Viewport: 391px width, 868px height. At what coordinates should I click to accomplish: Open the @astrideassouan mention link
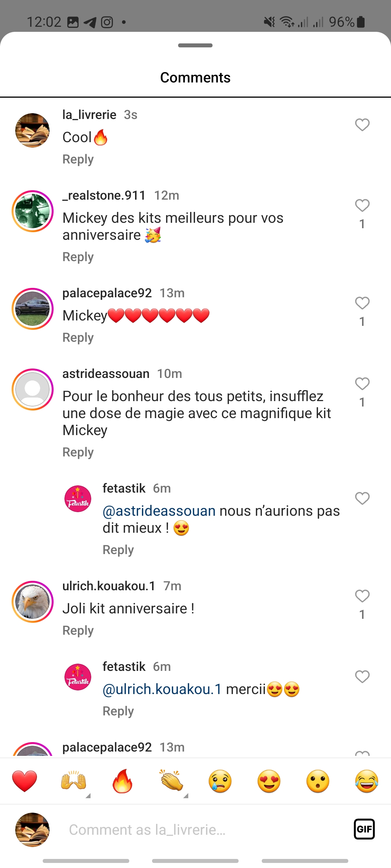coord(159,511)
